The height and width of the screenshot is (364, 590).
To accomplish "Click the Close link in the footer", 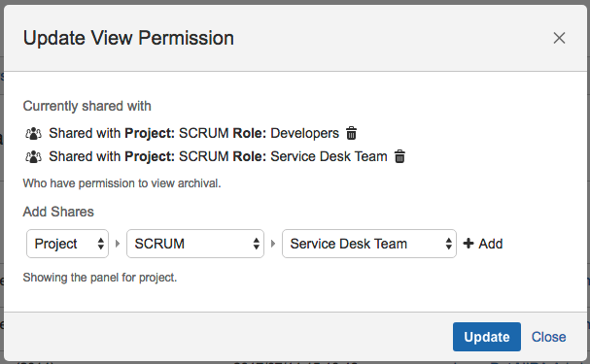I will pyautogui.click(x=548, y=337).
